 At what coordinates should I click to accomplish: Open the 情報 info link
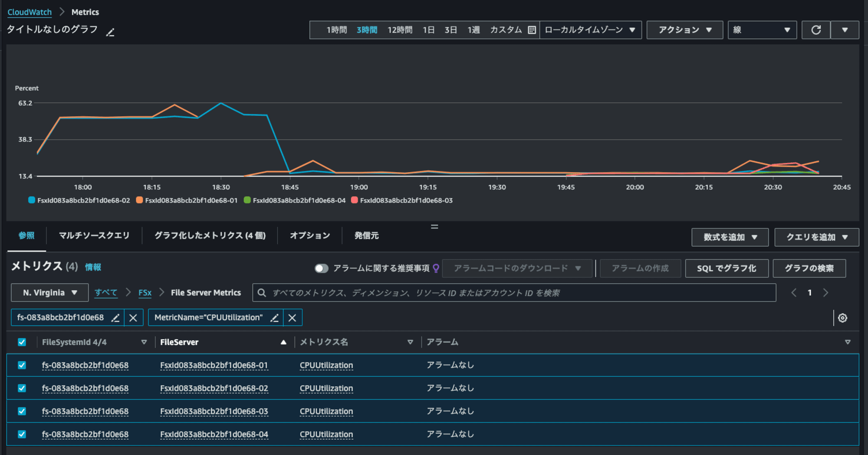click(93, 267)
